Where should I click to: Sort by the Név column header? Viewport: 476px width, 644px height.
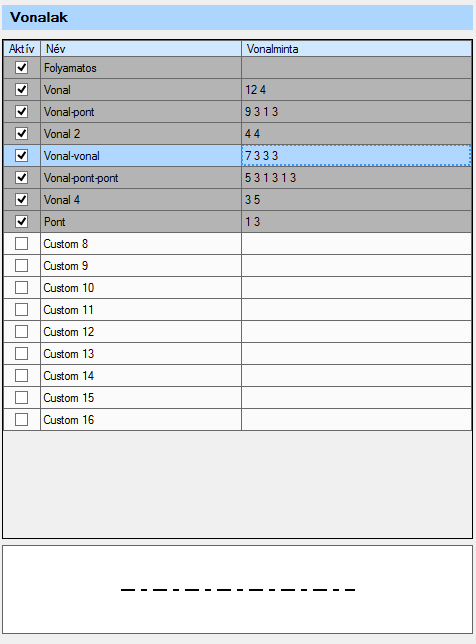141,49
